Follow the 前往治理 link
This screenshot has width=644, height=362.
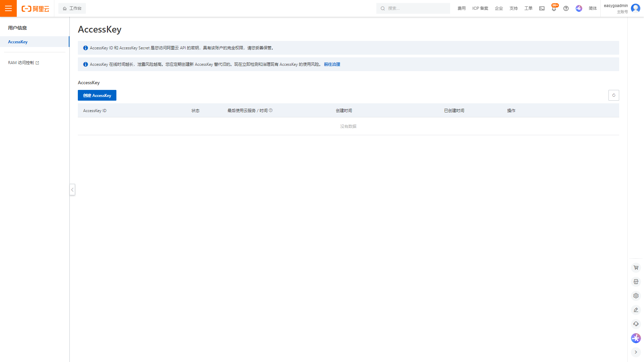coord(332,64)
